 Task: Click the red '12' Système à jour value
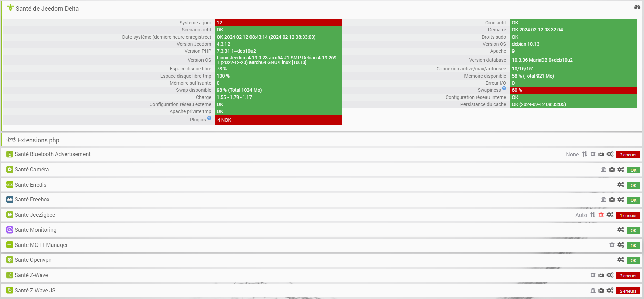tap(279, 23)
